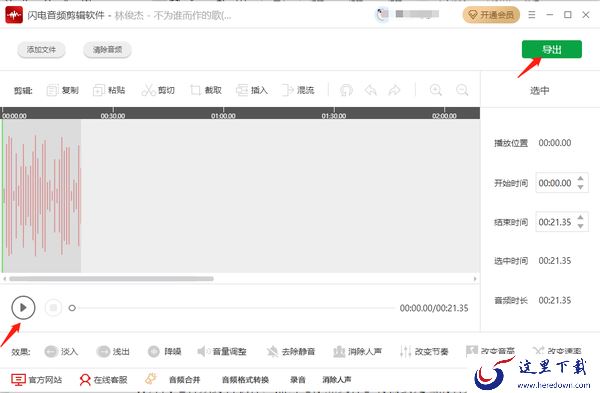Viewport: 600px width, 393px height.
Task: Stop playback with the stop button
Action: [53, 307]
